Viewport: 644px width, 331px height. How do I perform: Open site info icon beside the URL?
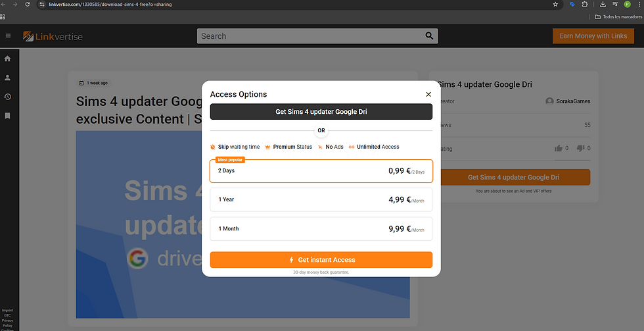pos(41,4)
